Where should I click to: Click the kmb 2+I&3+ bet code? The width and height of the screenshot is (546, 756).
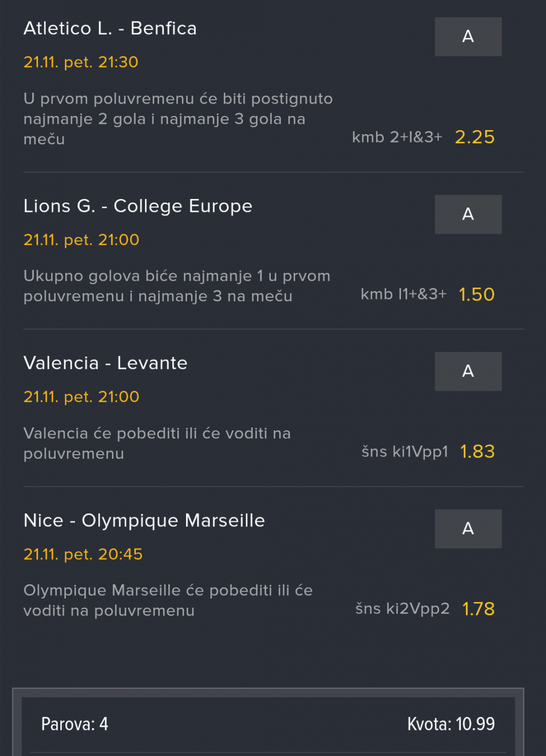point(397,137)
